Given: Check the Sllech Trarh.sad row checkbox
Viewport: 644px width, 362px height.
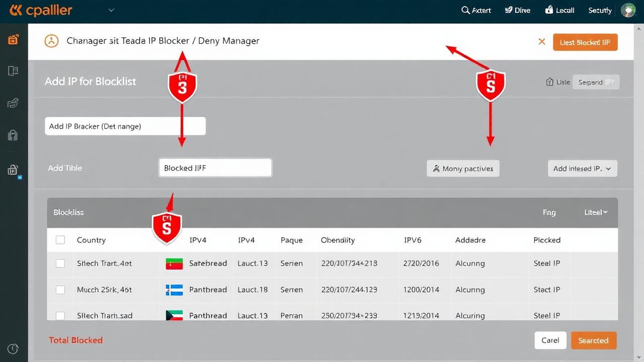Looking at the screenshot, I should [x=60, y=316].
